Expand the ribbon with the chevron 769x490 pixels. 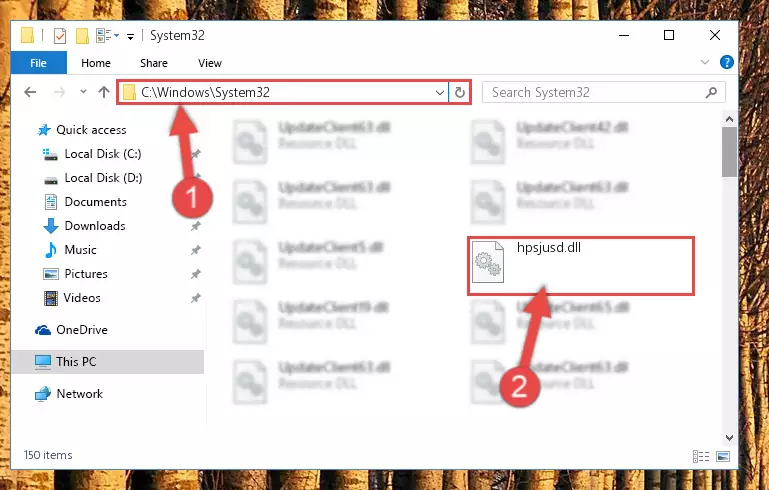coord(705,62)
